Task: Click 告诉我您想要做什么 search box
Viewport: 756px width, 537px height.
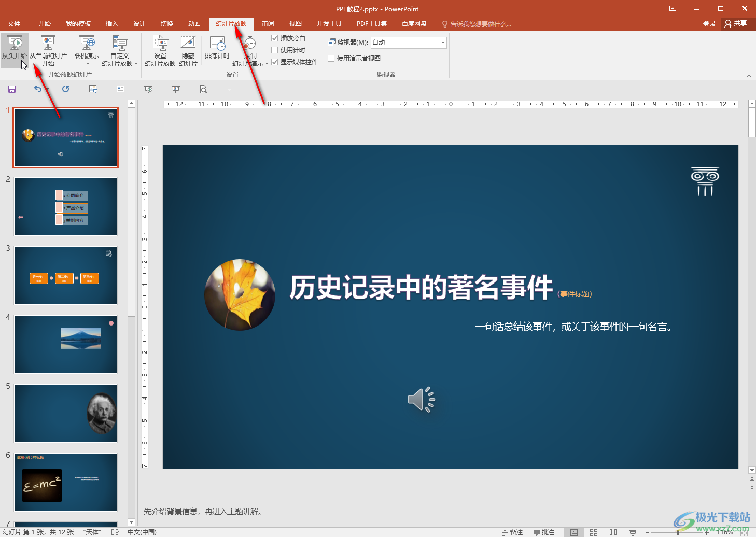Action: click(477, 24)
